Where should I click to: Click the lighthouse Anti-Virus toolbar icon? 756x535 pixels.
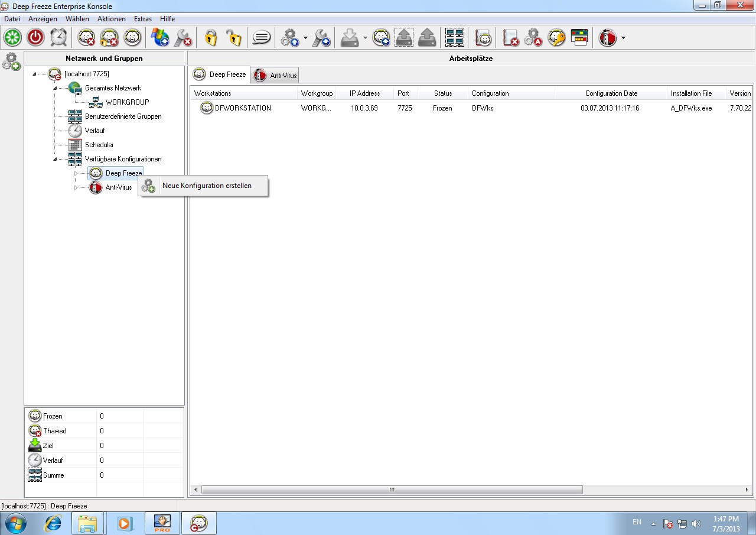coord(608,38)
